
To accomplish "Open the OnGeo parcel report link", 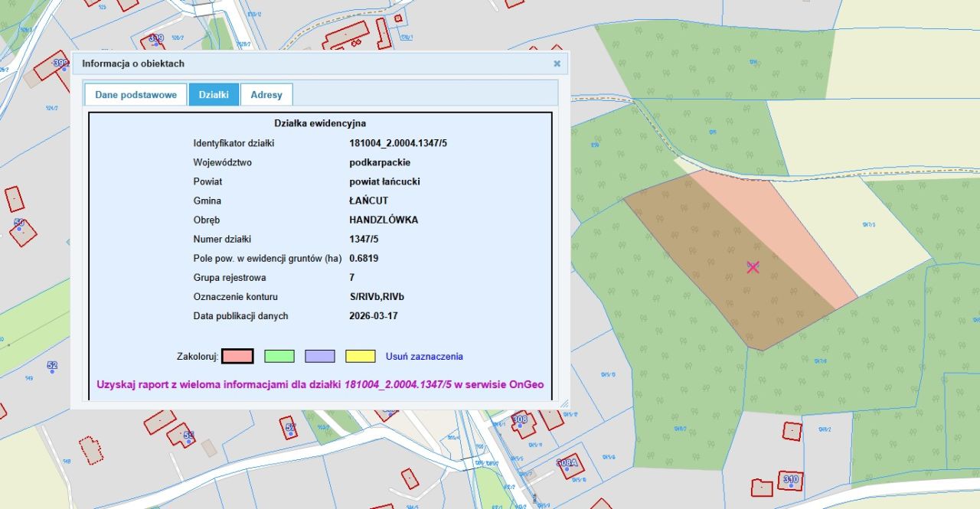I will pyautogui.click(x=320, y=384).
